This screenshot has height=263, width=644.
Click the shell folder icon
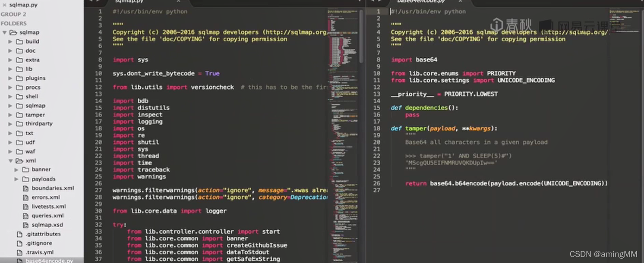coord(19,97)
